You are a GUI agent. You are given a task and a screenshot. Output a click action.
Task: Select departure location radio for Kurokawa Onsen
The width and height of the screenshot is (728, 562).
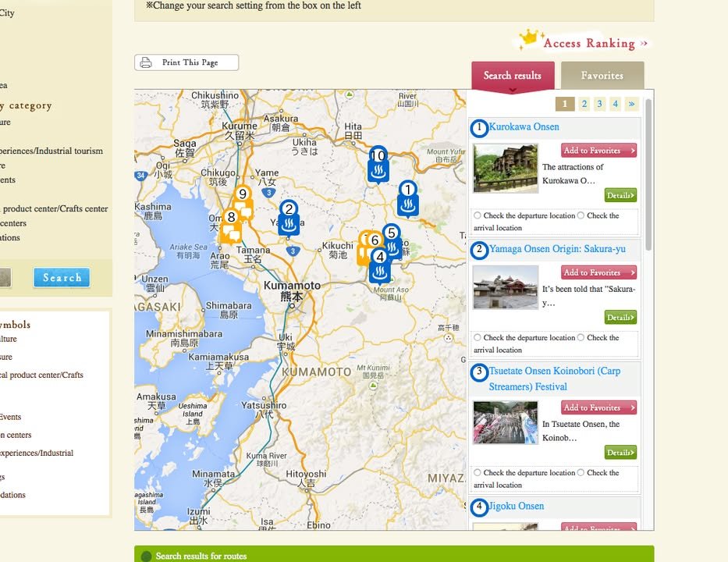[x=478, y=215]
